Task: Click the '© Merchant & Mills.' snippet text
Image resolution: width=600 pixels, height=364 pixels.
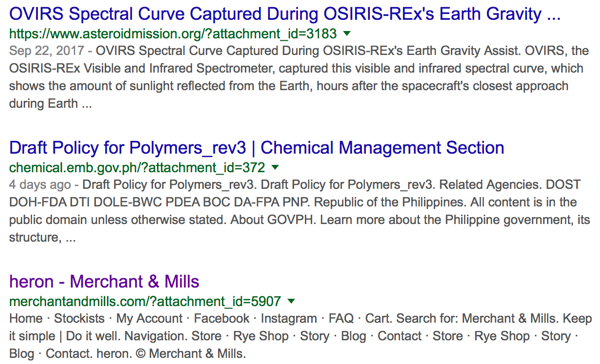Action: (191, 353)
